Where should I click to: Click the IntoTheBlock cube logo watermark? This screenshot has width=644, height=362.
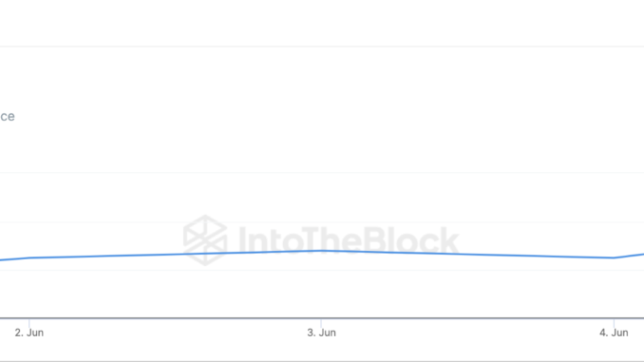[x=205, y=240]
